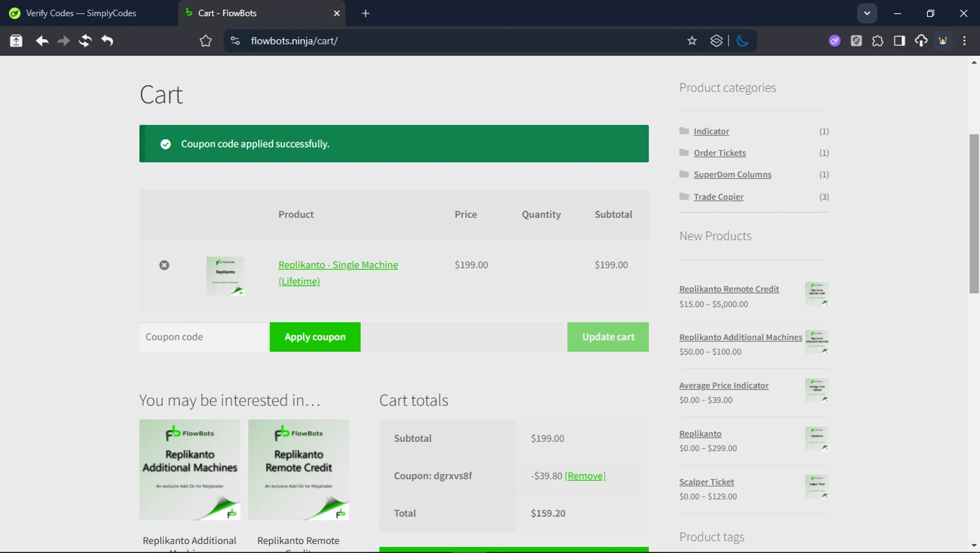
Task: Click folder icon beside SuperDom Columns
Action: [x=684, y=174]
